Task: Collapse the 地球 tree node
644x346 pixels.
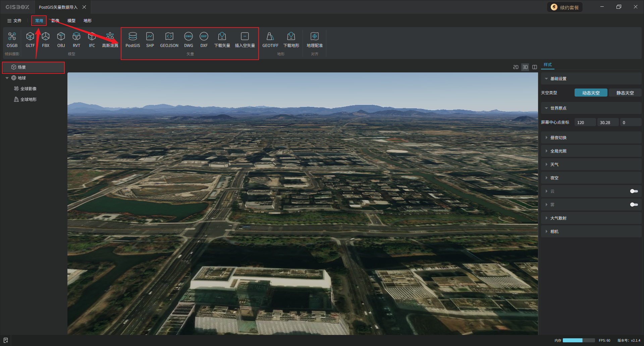Action: pos(7,78)
